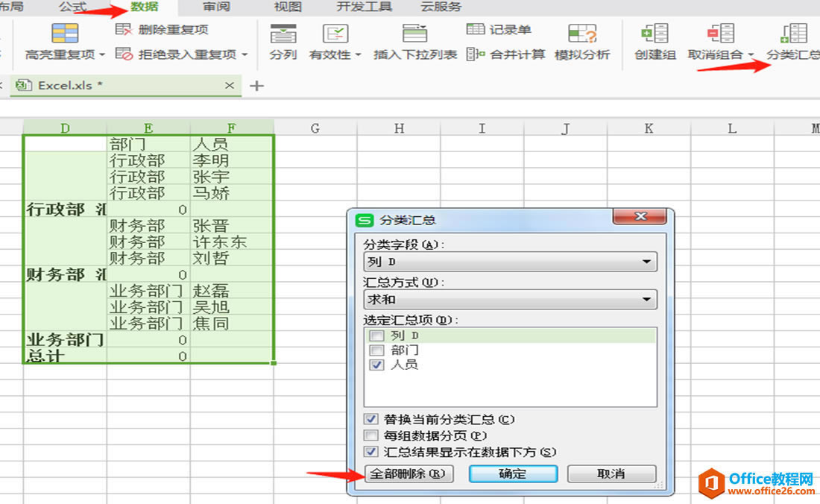Click the 确定 button in dialog
Screen dimensions: 820x504
tap(513, 473)
